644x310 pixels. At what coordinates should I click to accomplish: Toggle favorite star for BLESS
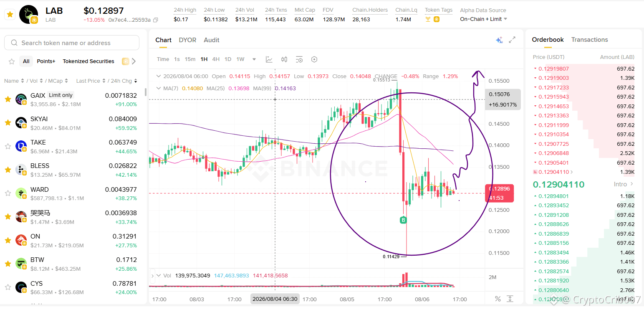pyautogui.click(x=8, y=170)
